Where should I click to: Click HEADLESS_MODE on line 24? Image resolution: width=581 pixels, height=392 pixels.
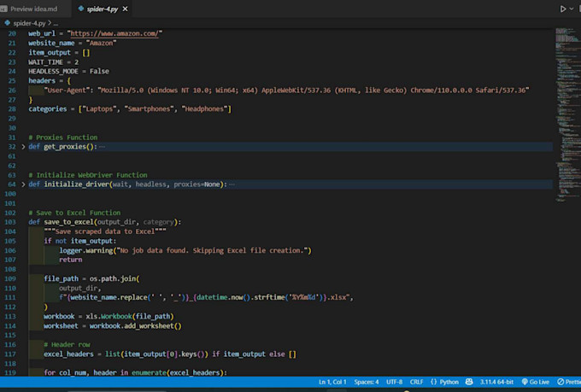pyautogui.click(x=53, y=71)
